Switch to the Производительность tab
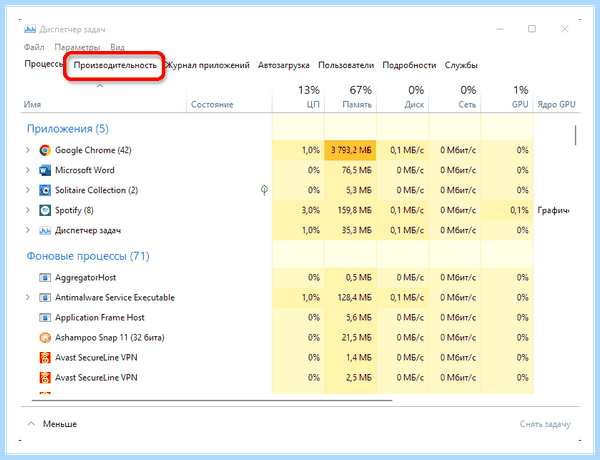The image size is (600, 460). (115, 65)
